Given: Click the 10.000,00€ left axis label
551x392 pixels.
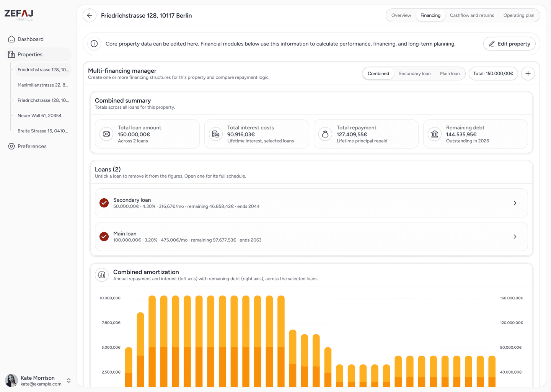Looking at the screenshot, I should coord(110,298).
